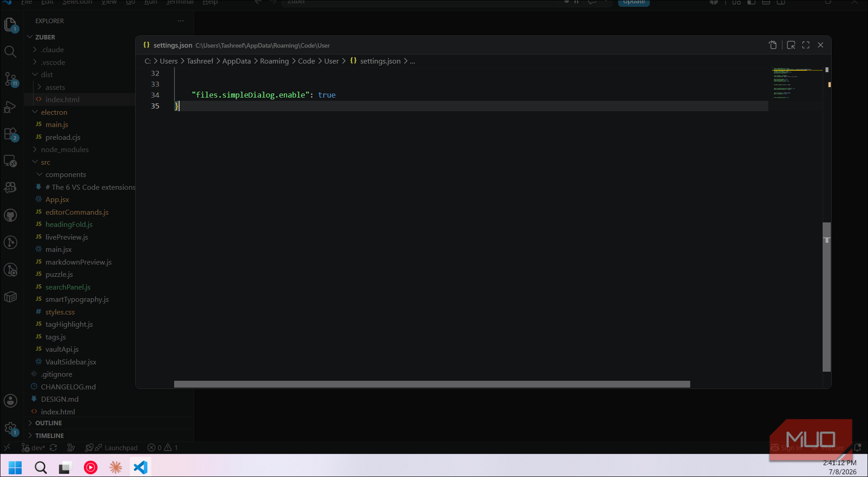Open Windows taskbar Search
The image size is (868, 477).
[x=40, y=467]
